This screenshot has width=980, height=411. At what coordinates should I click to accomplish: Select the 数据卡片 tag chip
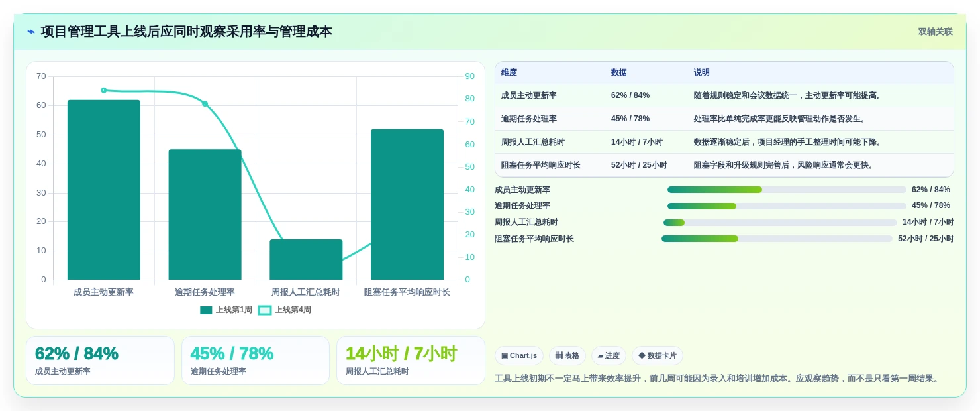tap(657, 356)
